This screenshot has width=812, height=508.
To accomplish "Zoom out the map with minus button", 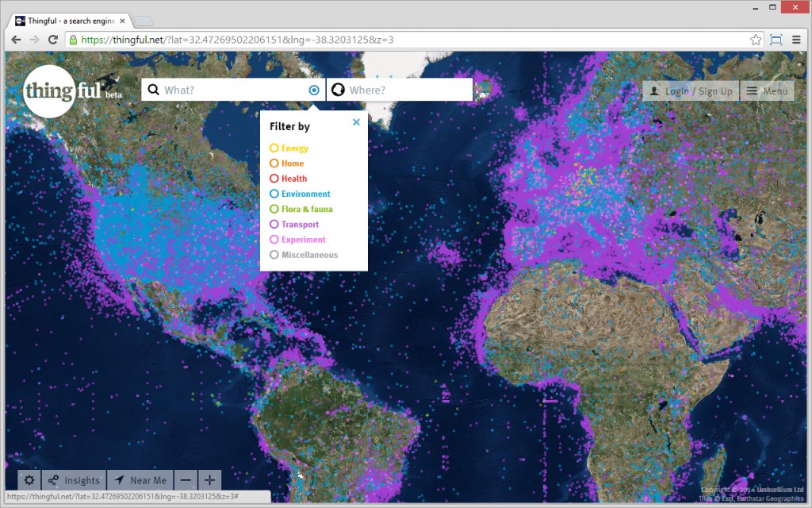I will (x=186, y=480).
